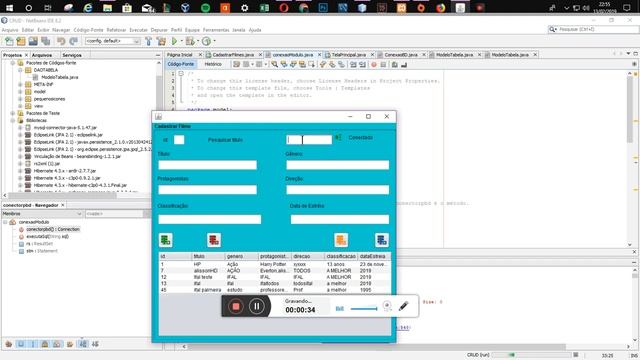Open the config default dropdown
Screen dimensions: 640x360
tap(113, 41)
